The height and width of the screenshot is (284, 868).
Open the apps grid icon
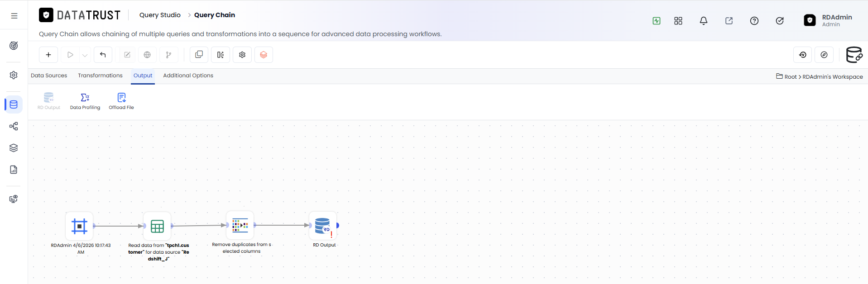click(x=678, y=21)
